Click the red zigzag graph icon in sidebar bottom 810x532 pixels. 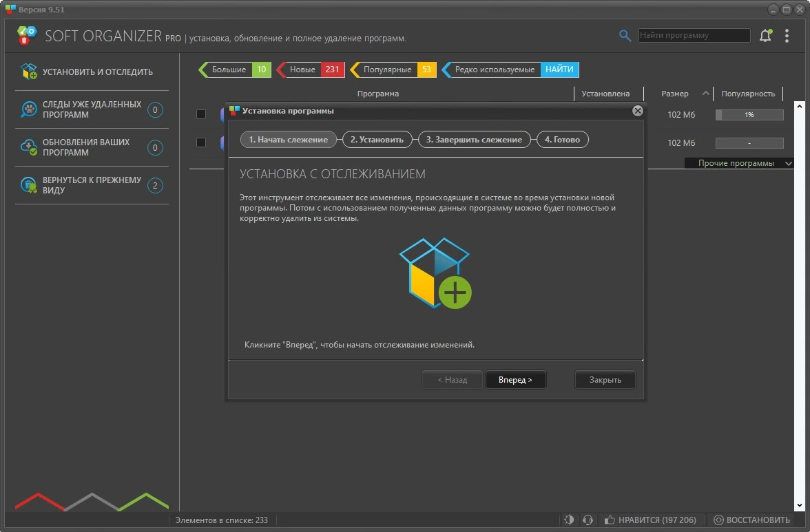[x=39, y=502]
